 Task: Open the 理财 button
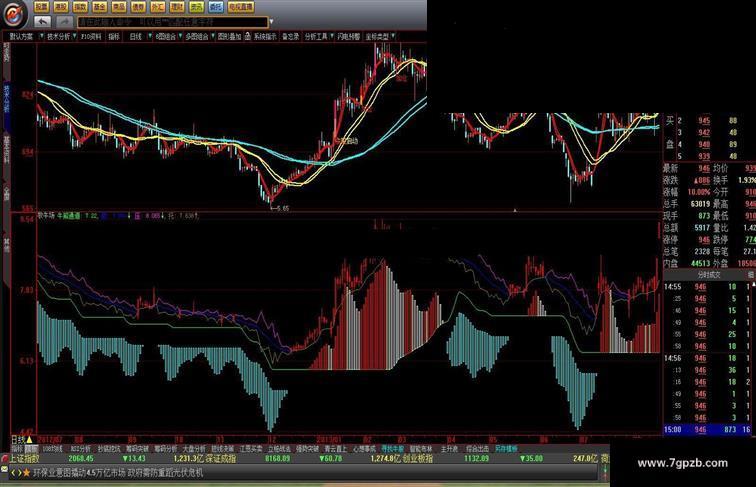point(177,7)
